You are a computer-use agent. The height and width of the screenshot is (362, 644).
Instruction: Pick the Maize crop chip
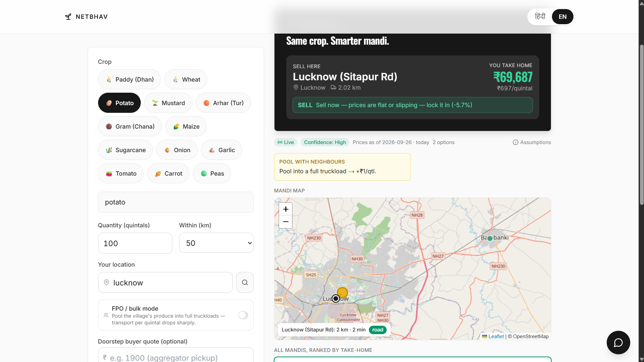coord(186,127)
